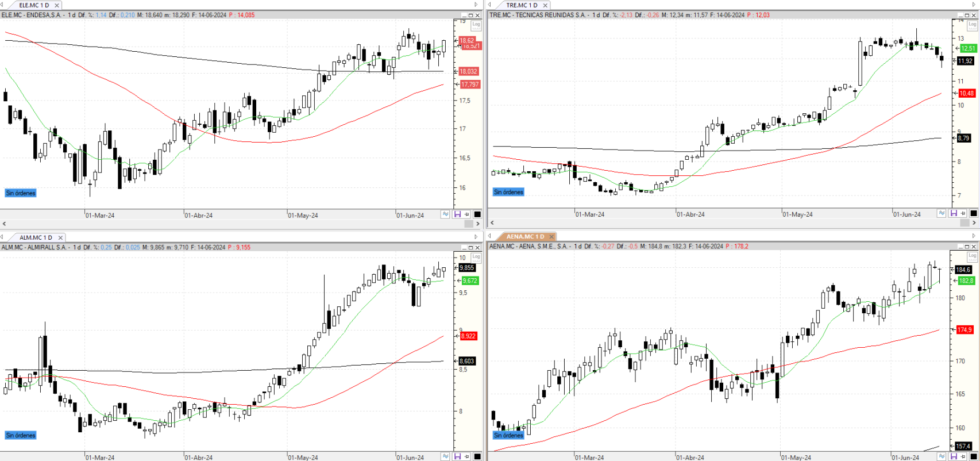Click save icon in ELE.MC chart

pos(457,214)
